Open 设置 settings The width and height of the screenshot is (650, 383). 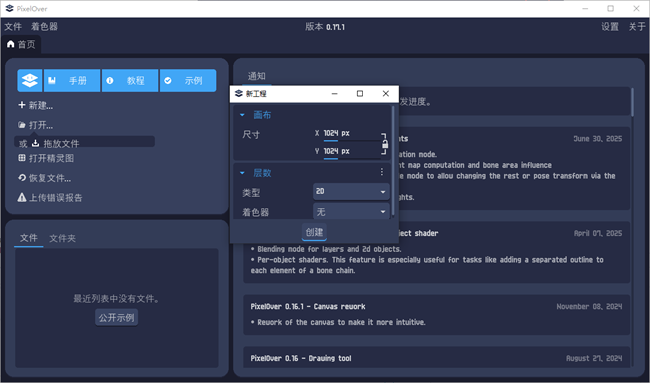(610, 27)
